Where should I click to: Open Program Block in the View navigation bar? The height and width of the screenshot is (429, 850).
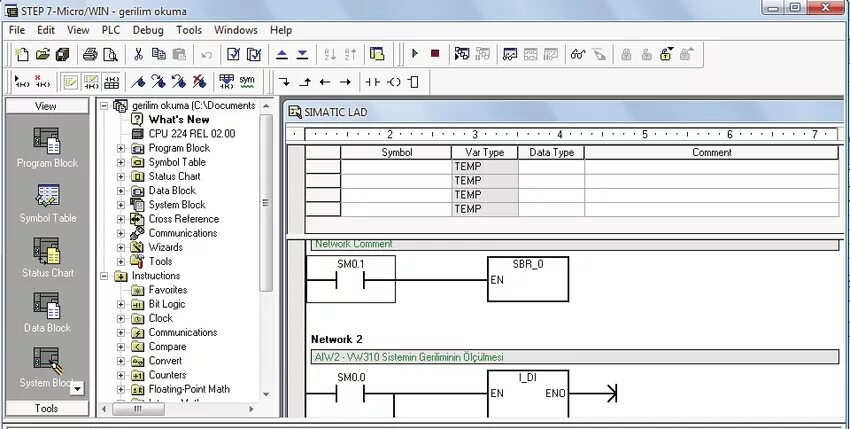coord(47,148)
